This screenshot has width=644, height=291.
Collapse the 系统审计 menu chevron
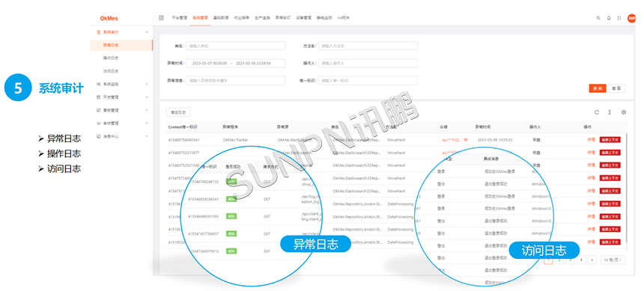[x=147, y=31]
